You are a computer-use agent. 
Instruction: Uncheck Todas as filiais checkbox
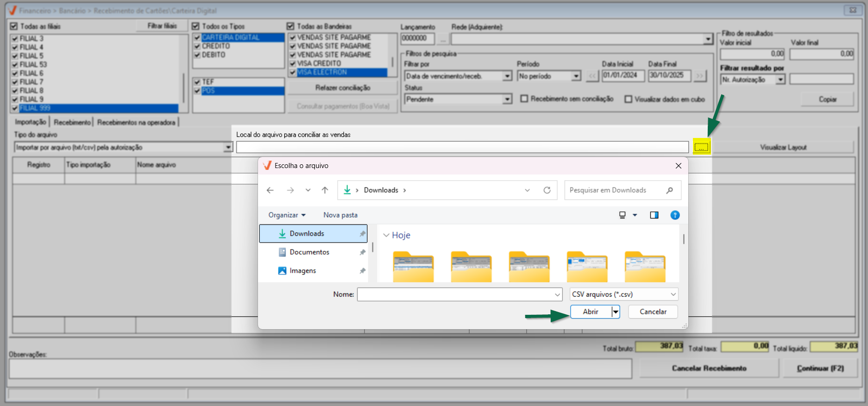click(14, 26)
